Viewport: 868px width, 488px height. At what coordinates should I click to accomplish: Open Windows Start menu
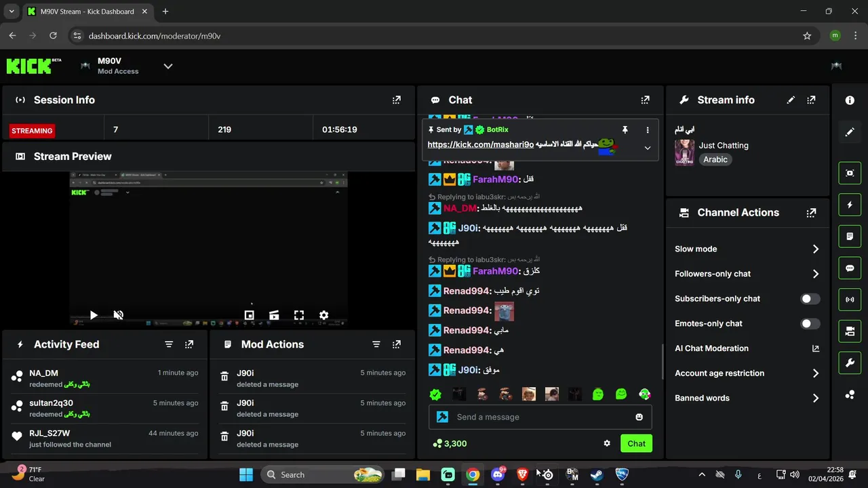point(246,474)
